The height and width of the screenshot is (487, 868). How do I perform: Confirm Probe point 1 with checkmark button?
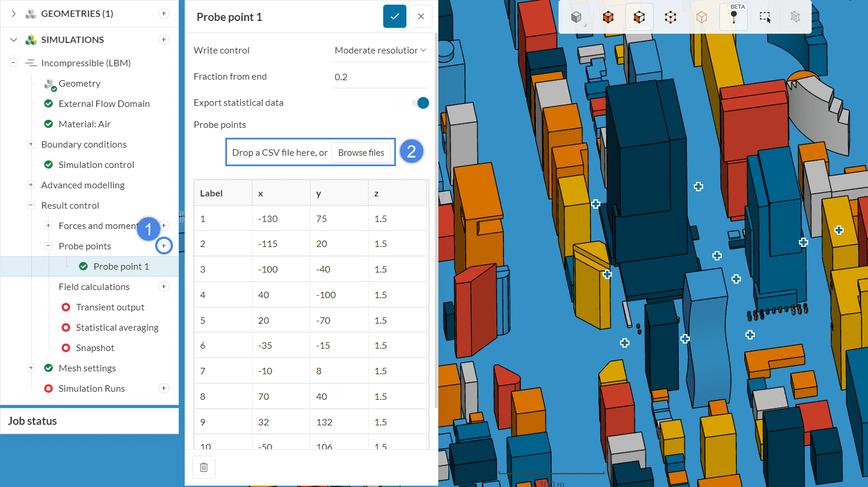(394, 17)
